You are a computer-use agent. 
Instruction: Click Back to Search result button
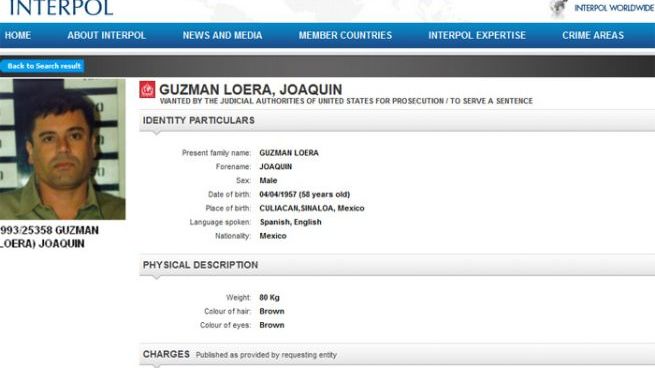tap(43, 66)
